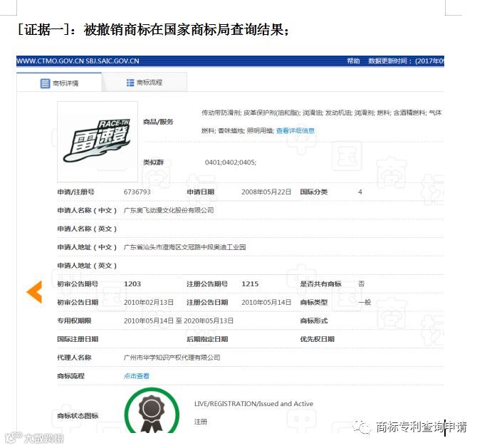Select the 国际注册日期 label
Image resolution: width=482 pixels, height=448 pixels.
(x=78, y=339)
